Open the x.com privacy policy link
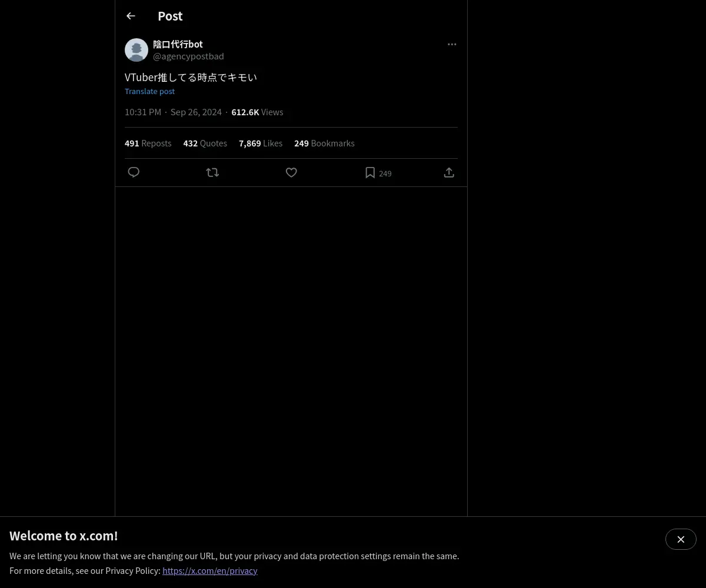 [x=210, y=570]
